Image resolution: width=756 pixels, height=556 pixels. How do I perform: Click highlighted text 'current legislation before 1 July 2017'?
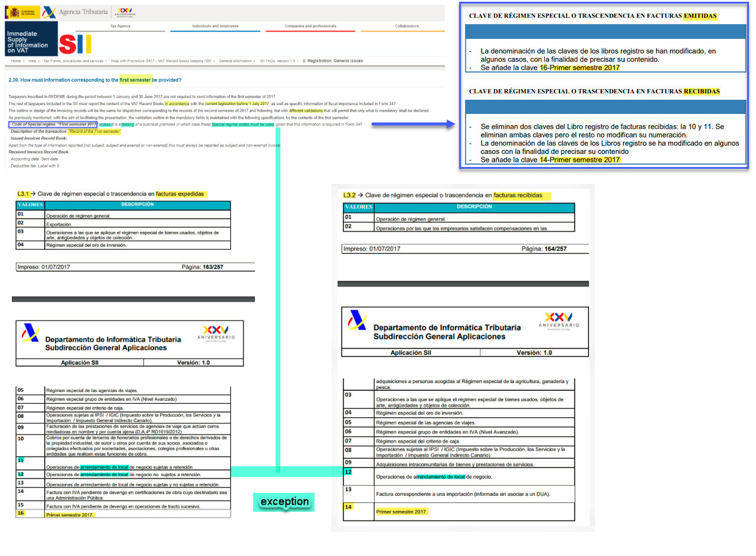pos(236,103)
